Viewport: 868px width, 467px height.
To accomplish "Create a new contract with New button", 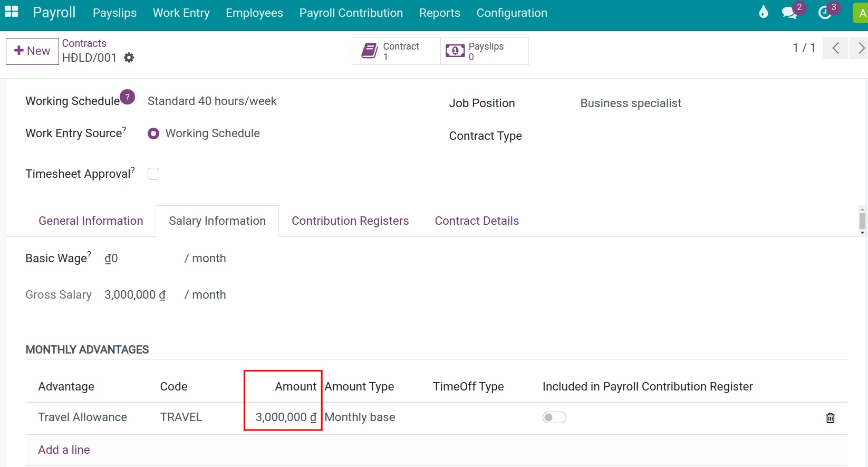I will coord(32,51).
